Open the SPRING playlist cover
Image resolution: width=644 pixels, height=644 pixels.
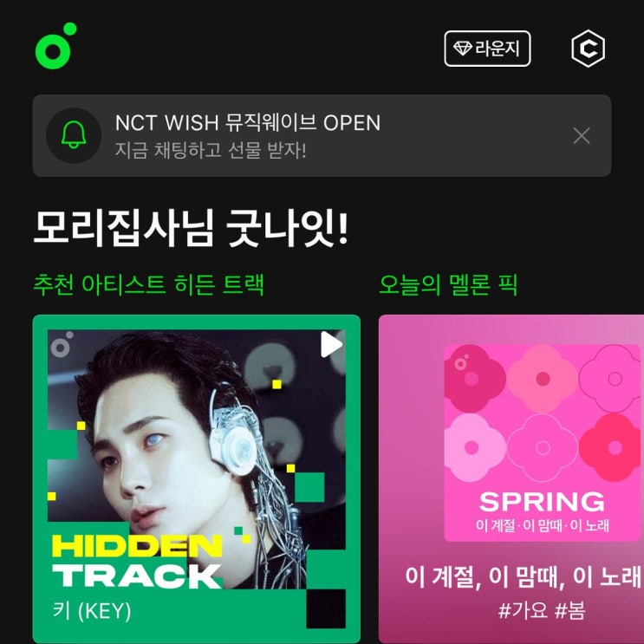542,443
